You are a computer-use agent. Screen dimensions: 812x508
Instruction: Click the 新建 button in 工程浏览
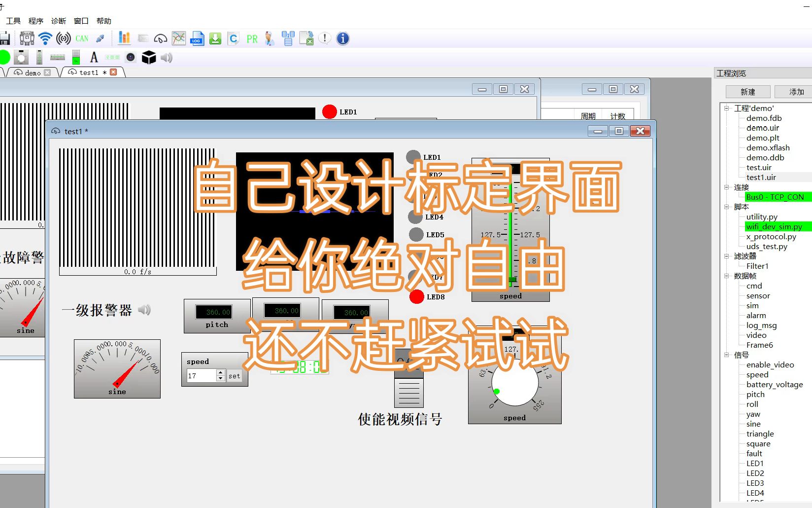coord(747,91)
